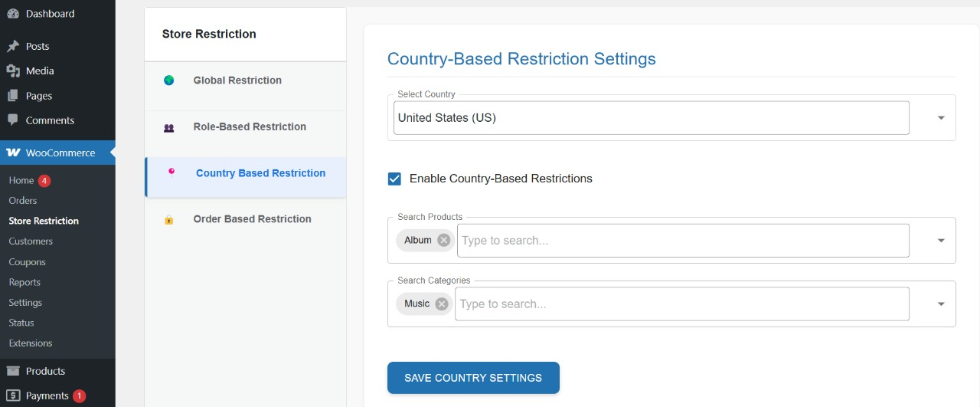Toggle Enable Country-Based Restrictions checkbox
This screenshot has height=407, width=980.
(x=394, y=179)
